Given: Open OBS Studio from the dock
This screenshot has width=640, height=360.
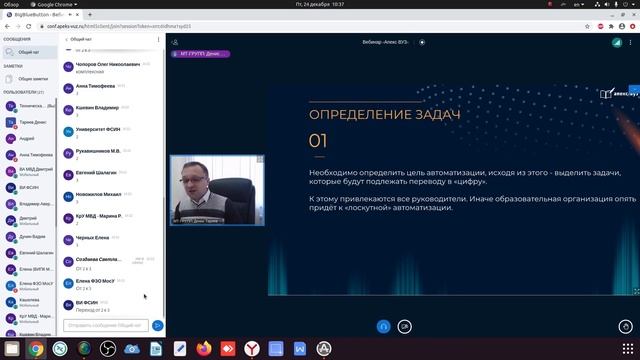Looking at the screenshot, I should pos(108,349).
